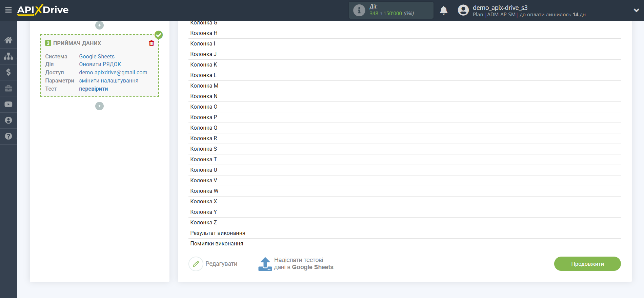Open the help question mark icon

pos(8,136)
